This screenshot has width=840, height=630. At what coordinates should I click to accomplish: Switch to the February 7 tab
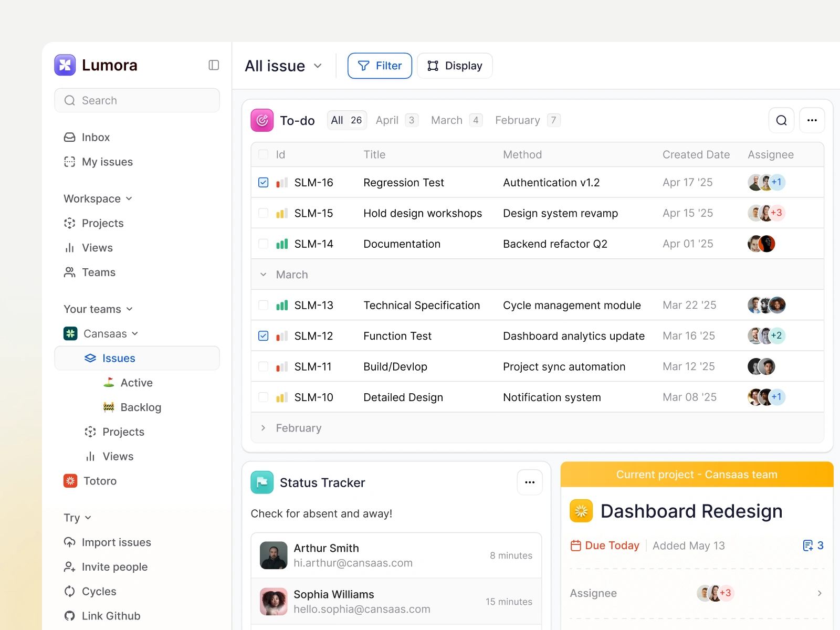[528, 120]
